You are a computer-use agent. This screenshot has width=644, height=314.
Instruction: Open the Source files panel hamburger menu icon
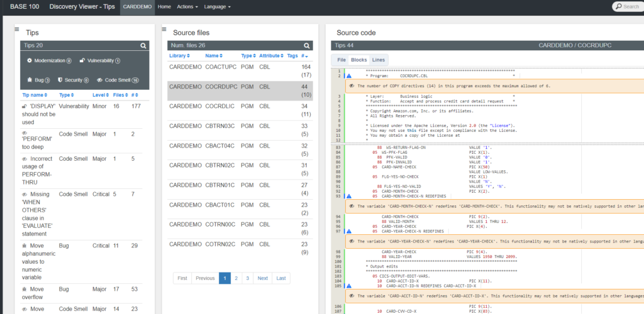click(x=164, y=29)
